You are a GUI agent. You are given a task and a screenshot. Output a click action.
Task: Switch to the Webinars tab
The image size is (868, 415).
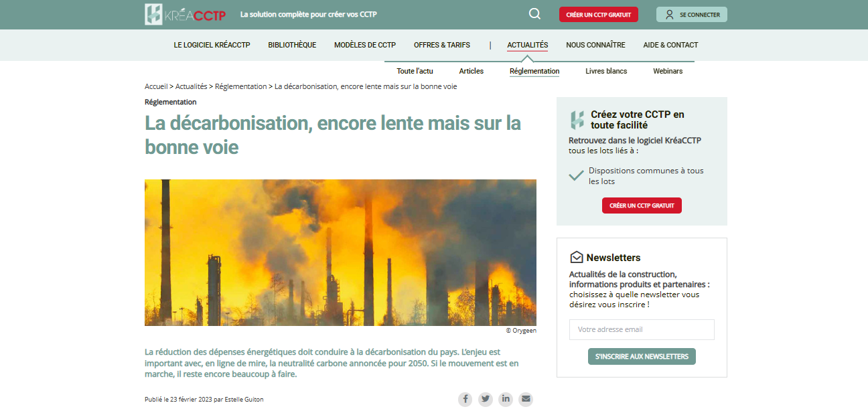click(668, 71)
